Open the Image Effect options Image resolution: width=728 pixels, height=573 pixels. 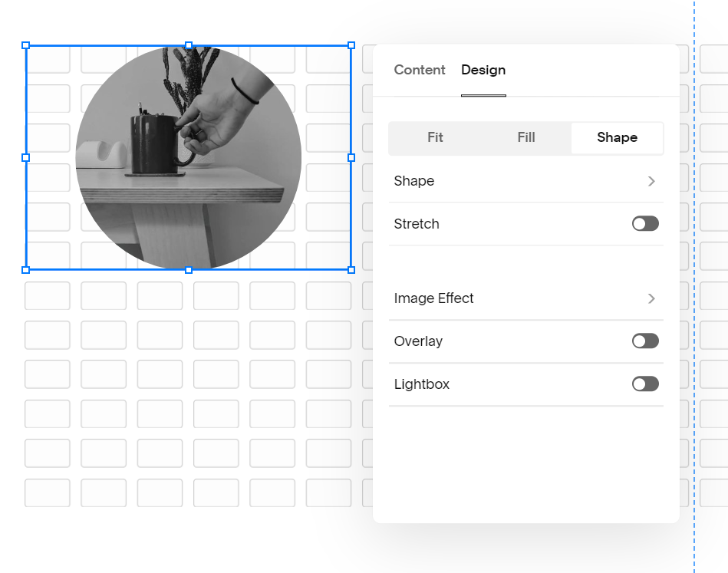pos(526,298)
